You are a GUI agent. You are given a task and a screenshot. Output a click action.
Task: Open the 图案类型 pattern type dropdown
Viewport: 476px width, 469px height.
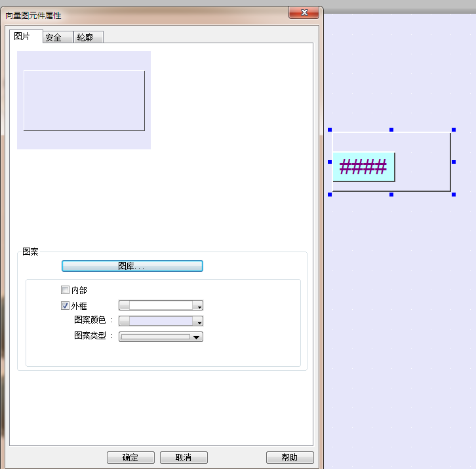161,337
